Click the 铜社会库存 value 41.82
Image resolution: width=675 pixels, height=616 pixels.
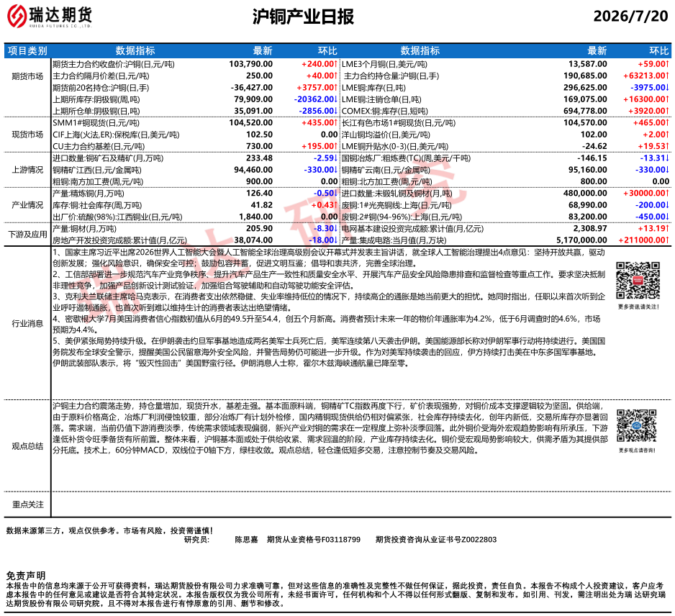[x=262, y=205]
